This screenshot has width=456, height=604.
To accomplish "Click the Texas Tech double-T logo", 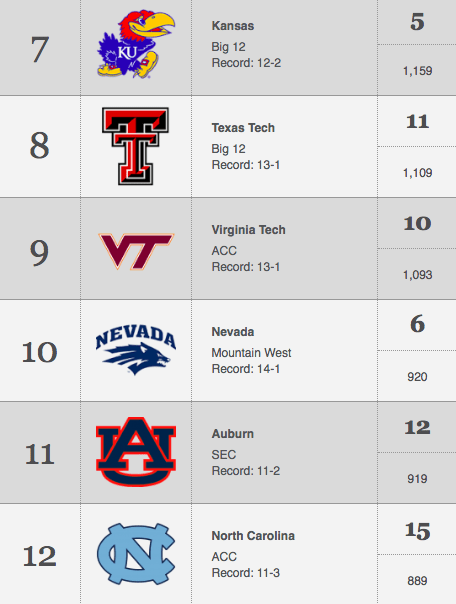I will [136, 146].
